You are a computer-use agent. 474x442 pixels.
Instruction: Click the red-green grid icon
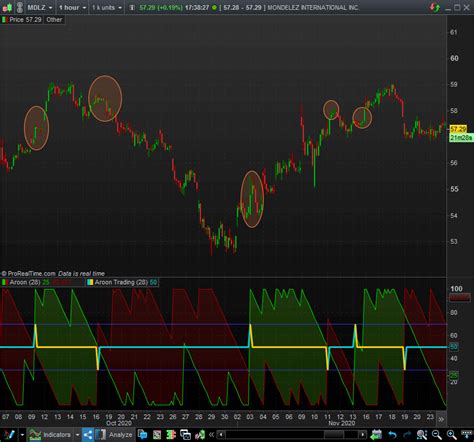157,435
